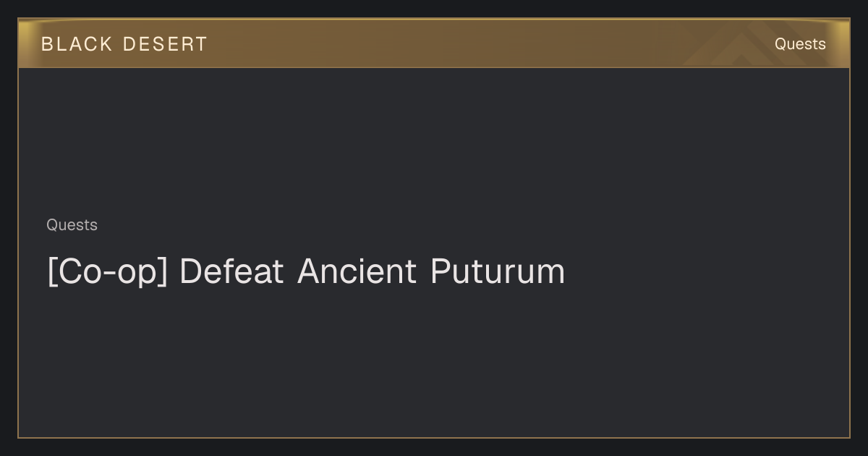Open the [Co-op] Defeat Ancient Puturum title

306,272
